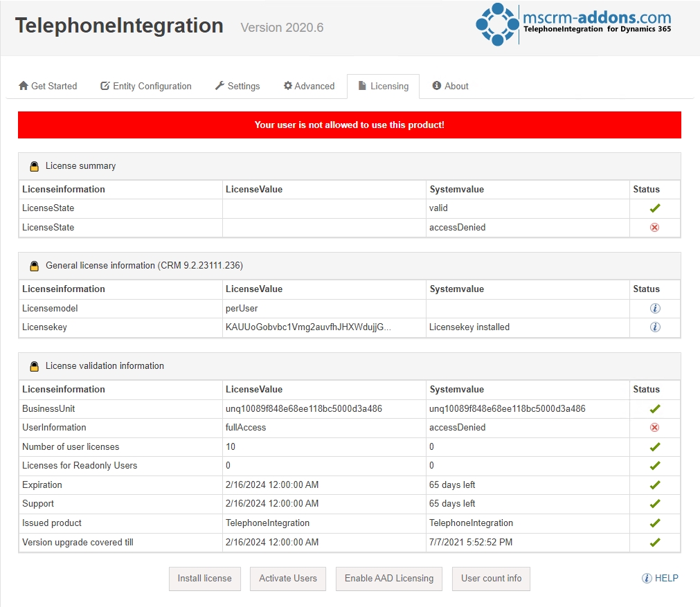Click the lock icon beside License validation information
The width and height of the screenshot is (700, 607).
pos(34,366)
